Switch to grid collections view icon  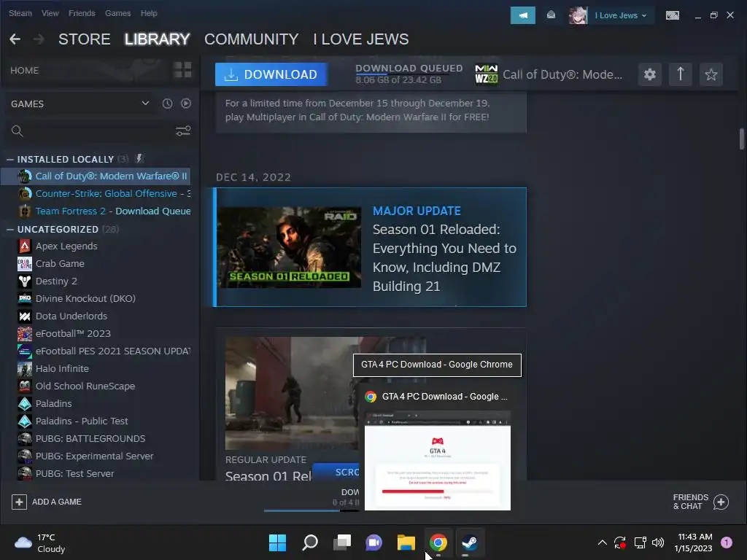pyautogui.click(x=182, y=70)
